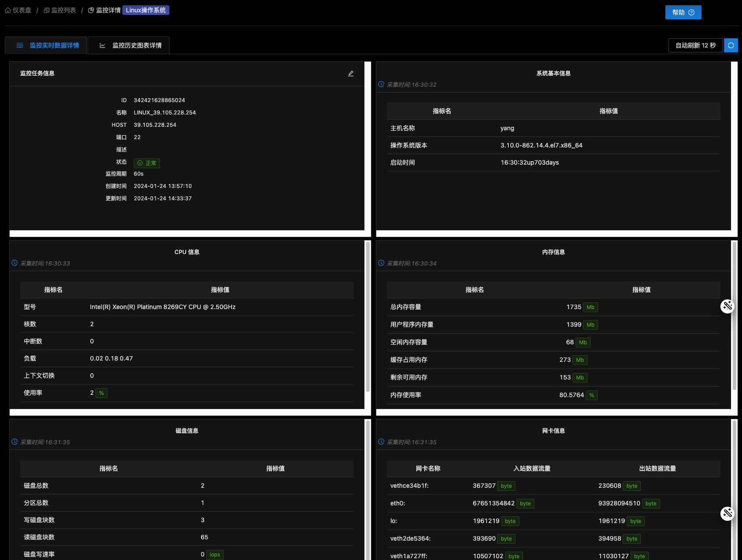This screenshot has width=742, height=560.
Task: Click the CPU 信息 panel scrollbar
Action: point(367,317)
